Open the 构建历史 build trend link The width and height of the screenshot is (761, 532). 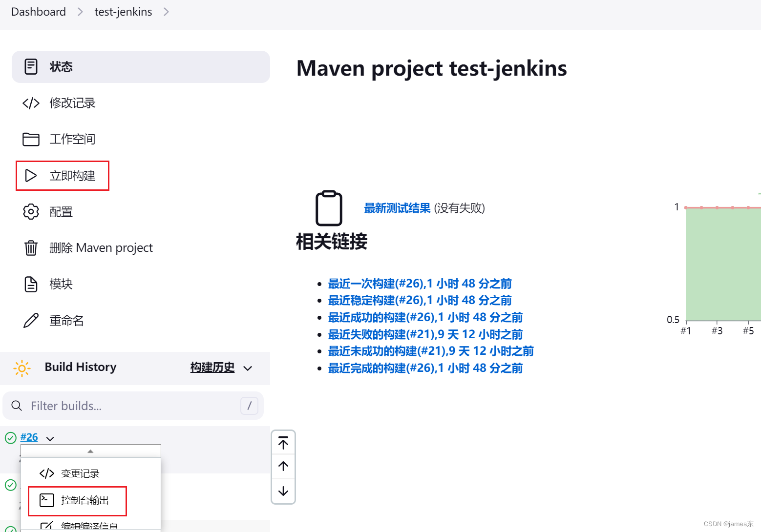212,368
